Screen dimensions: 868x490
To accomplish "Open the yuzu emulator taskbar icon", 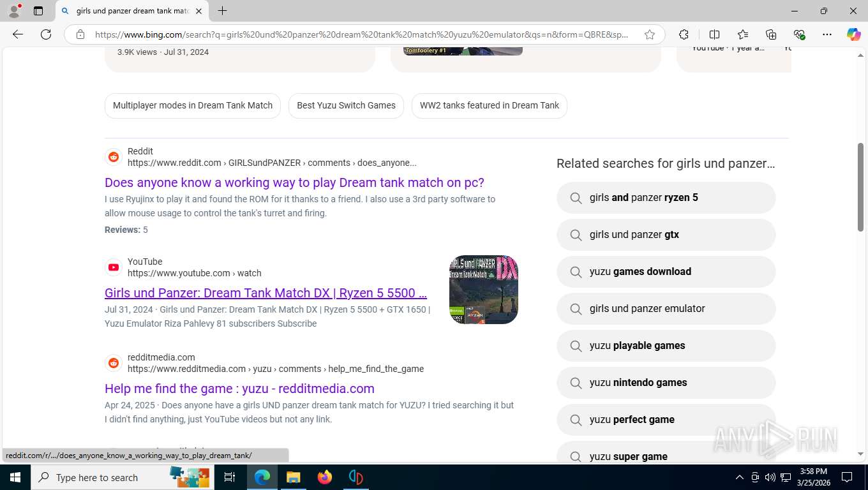I will point(355,477).
